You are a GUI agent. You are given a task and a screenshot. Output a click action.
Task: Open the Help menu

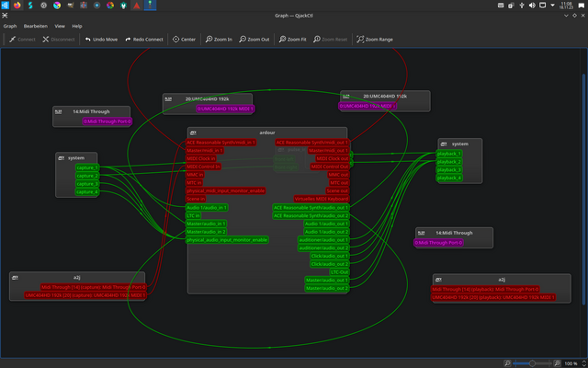click(77, 27)
